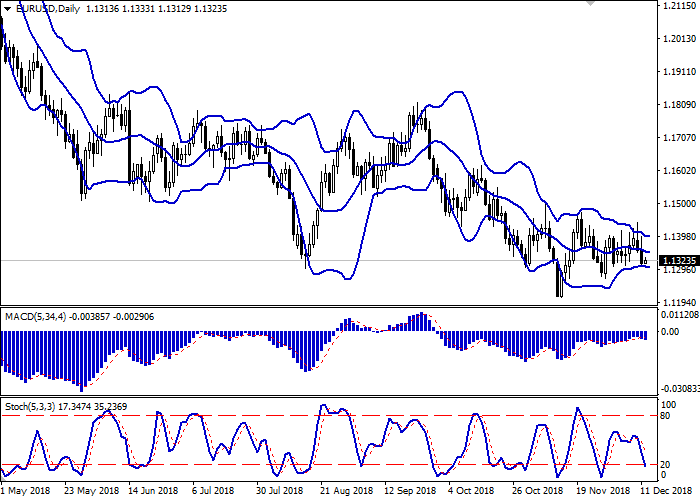
Task: Click MACD scale value 0.011208
Action: pyautogui.click(x=679, y=315)
